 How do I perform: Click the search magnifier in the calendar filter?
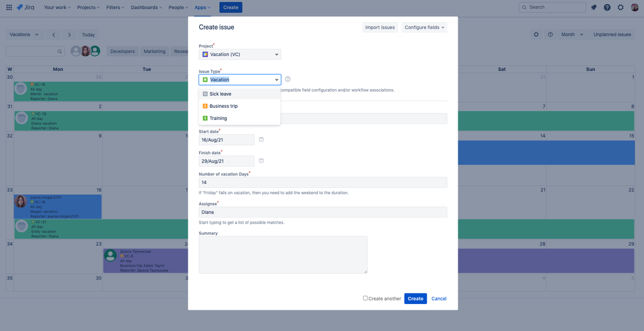point(59,52)
